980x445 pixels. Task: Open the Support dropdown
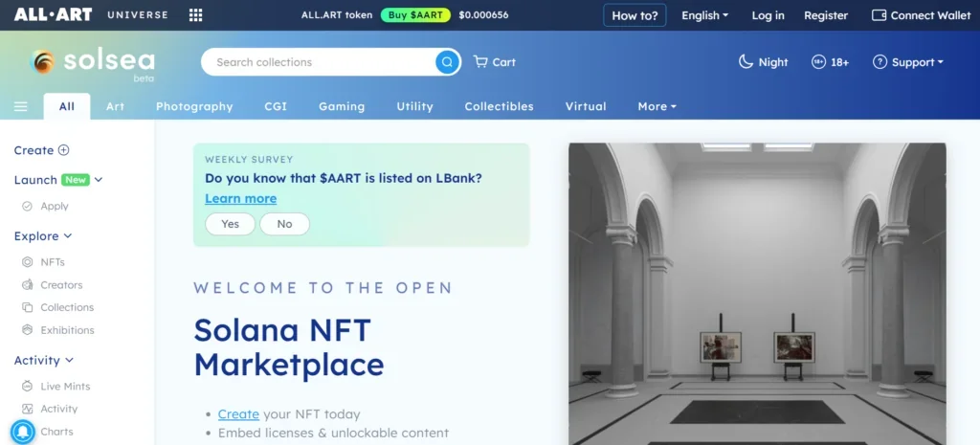coord(908,62)
